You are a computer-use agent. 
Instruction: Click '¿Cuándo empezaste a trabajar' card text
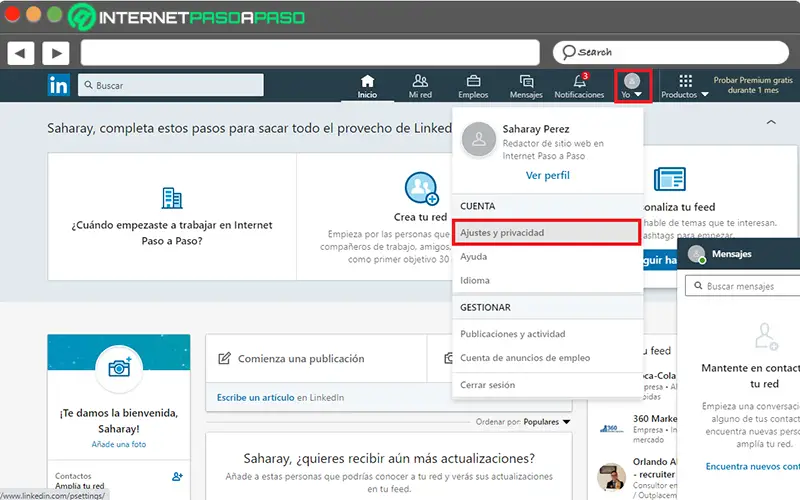(172, 233)
